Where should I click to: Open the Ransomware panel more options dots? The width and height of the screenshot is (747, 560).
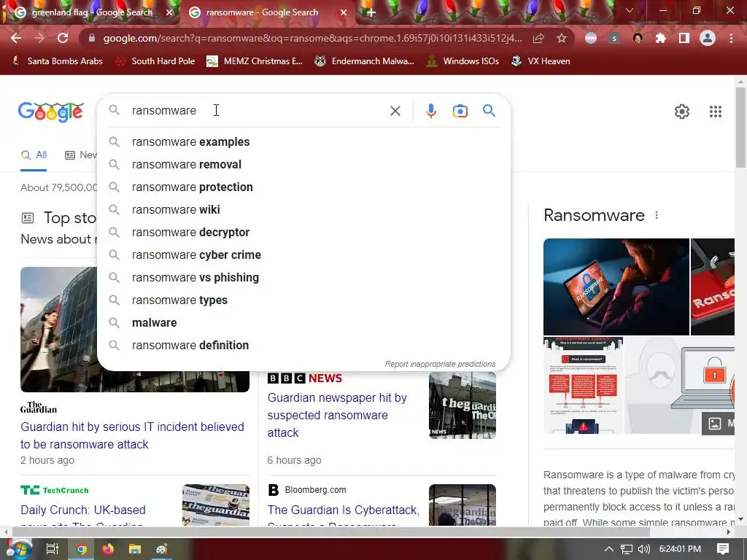pos(657,215)
